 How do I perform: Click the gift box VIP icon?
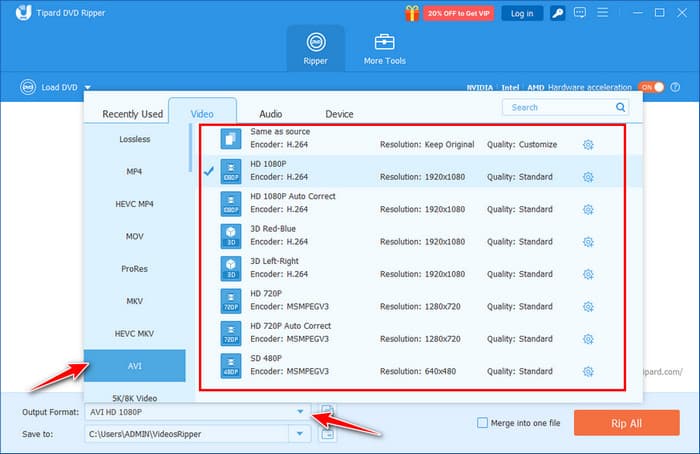(411, 13)
